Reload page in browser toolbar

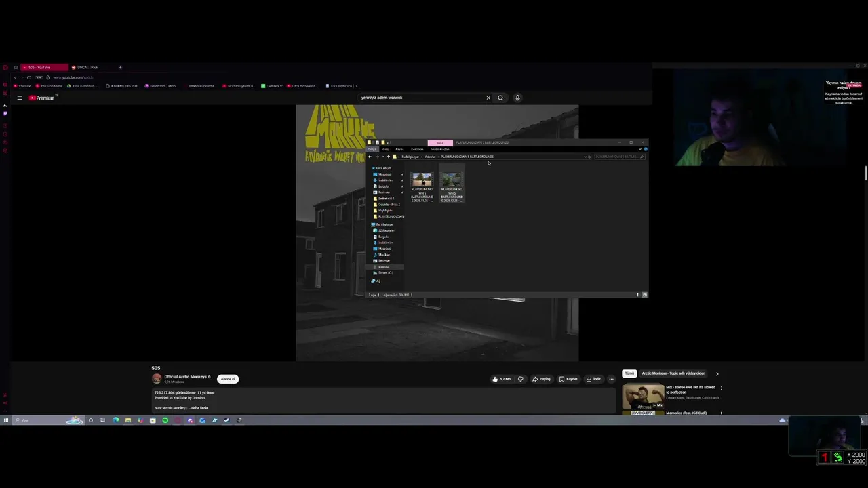coord(28,77)
